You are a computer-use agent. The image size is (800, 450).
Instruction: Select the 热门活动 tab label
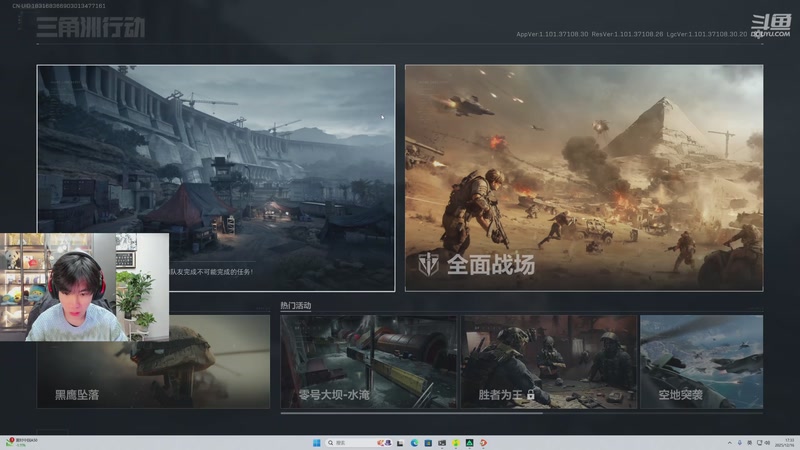point(296,306)
